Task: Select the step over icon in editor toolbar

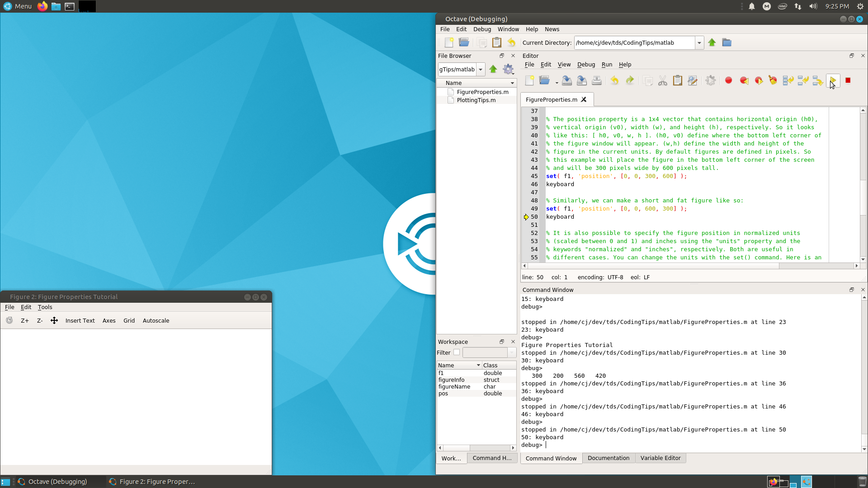Action: pyautogui.click(x=788, y=80)
